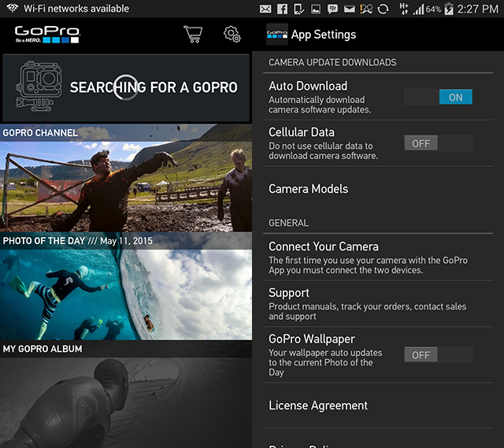Tap the GoPro camera housing icon
The width and height of the screenshot is (504, 448).
click(x=39, y=86)
